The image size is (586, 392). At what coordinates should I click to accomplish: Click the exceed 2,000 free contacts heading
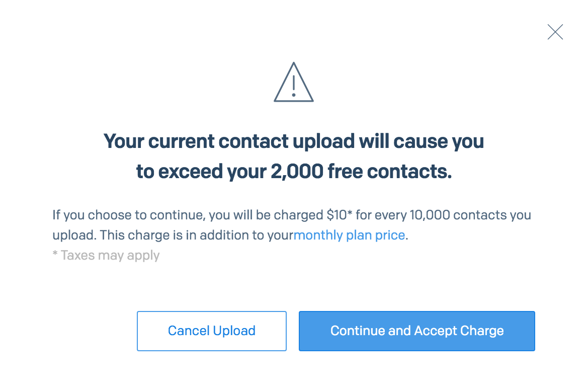[x=294, y=156]
